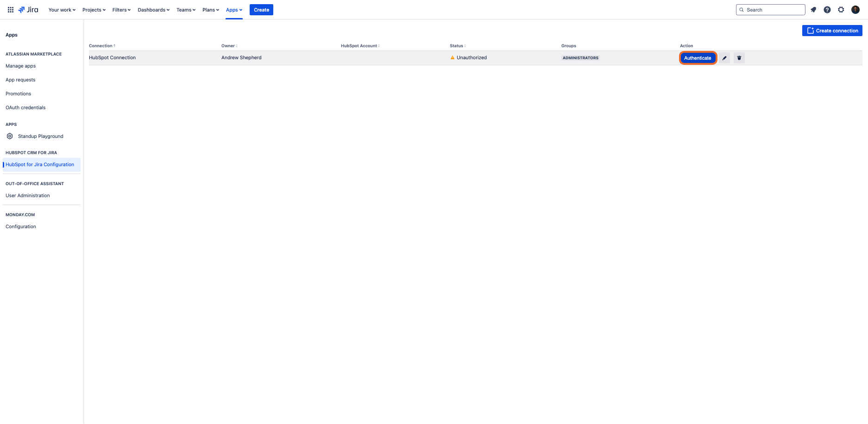Click the Apps sidebar heading
The width and height of the screenshot is (868, 424).
tap(12, 35)
